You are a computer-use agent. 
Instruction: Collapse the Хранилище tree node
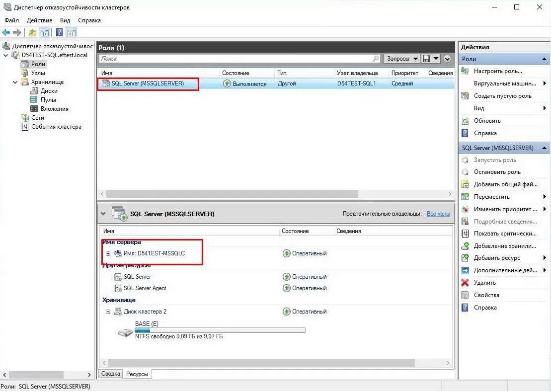coord(15,82)
